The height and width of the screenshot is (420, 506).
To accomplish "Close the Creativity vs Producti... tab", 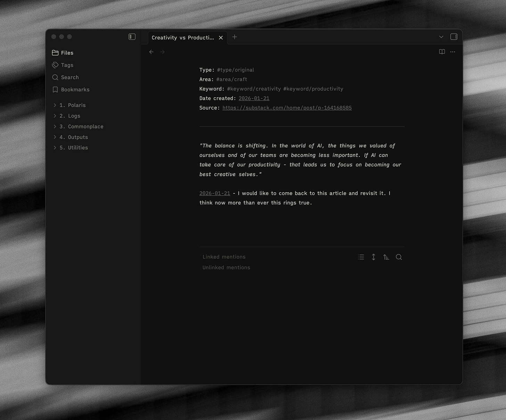I will tap(221, 38).
